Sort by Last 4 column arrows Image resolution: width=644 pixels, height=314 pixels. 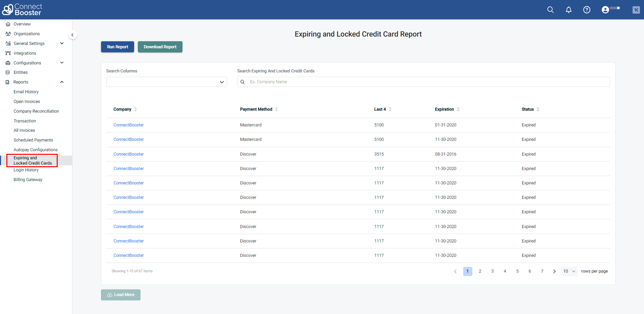(390, 109)
